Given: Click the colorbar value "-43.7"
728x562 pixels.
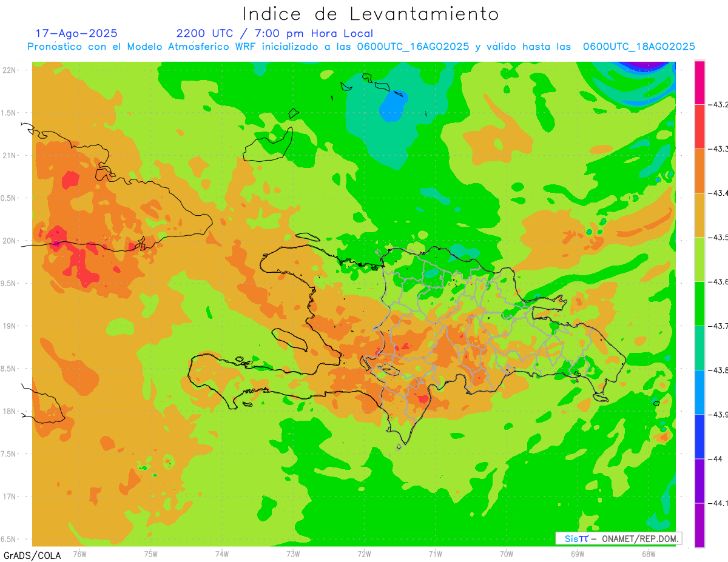Looking at the screenshot, I should coord(718,326).
